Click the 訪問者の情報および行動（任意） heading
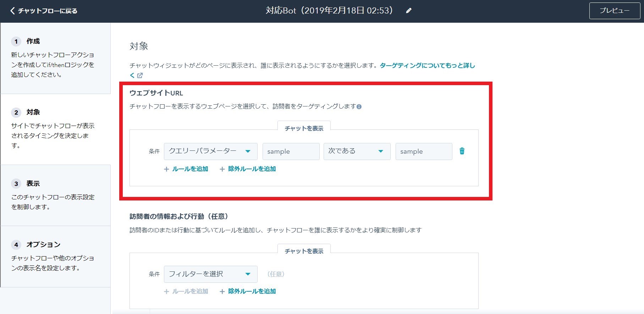The width and height of the screenshot is (644, 314). (x=179, y=216)
